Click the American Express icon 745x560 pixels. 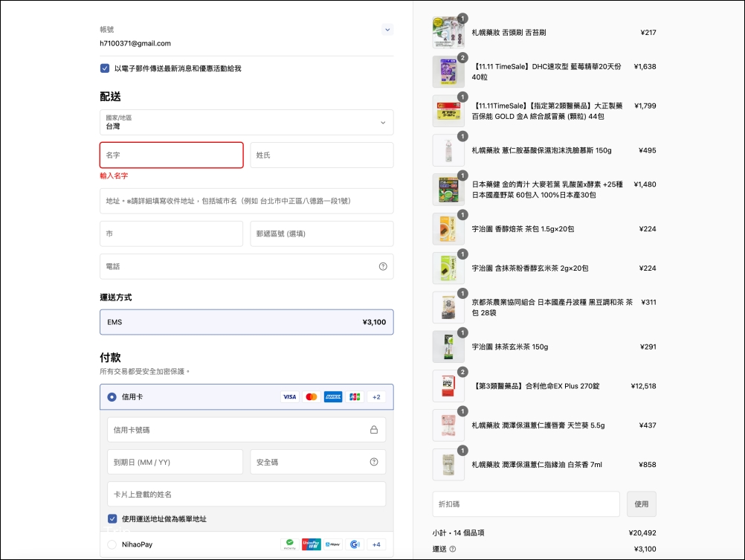point(333,397)
